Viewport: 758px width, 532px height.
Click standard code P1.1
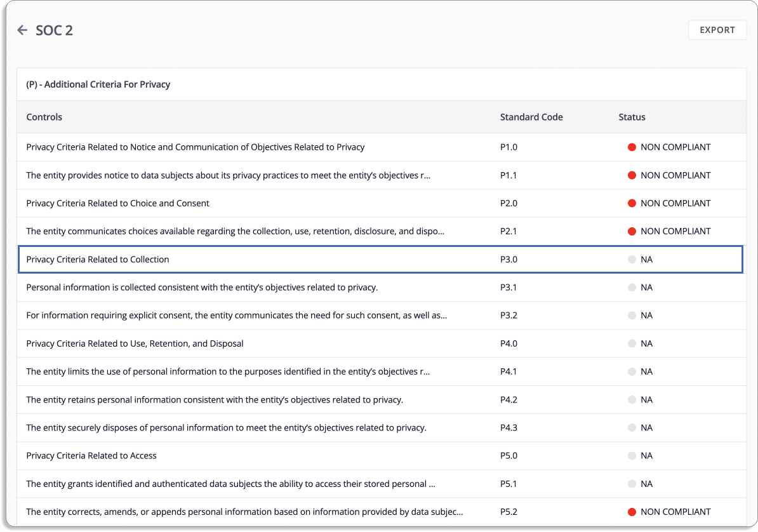[509, 175]
